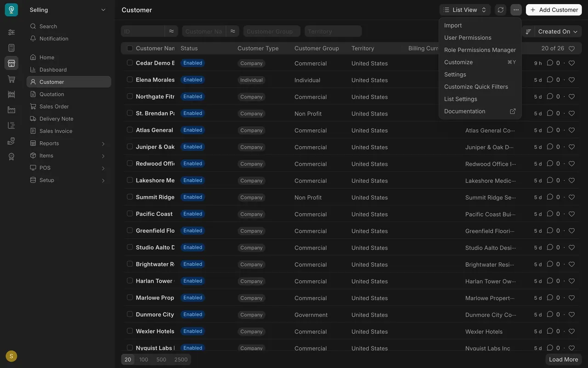Click the Add Customer button

click(554, 10)
